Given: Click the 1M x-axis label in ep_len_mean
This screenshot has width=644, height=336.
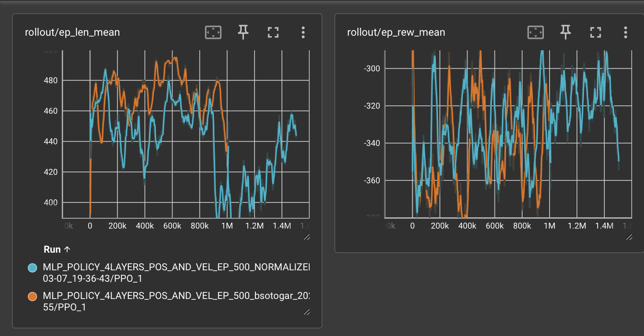Looking at the screenshot, I should 227,226.
